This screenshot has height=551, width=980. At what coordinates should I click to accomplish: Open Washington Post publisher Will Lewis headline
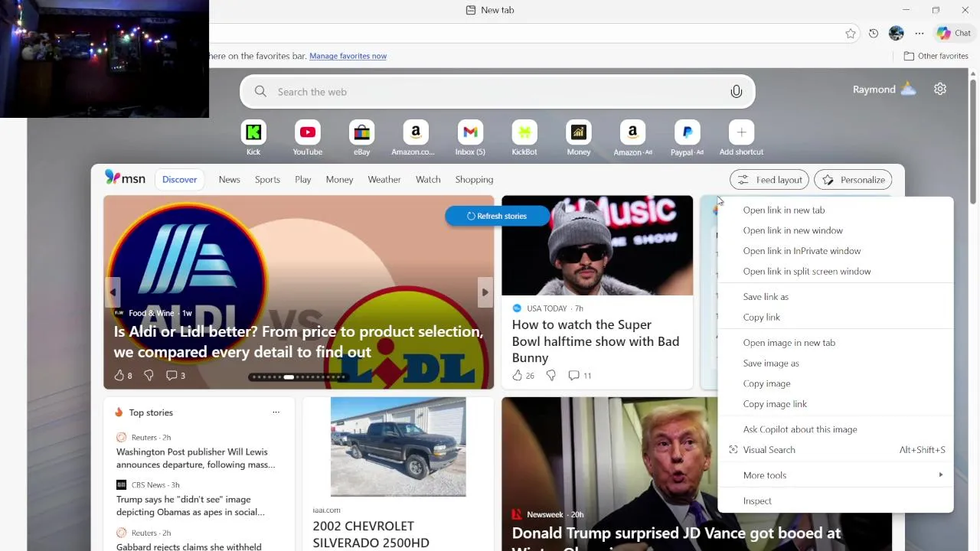pyautogui.click(x=195, y=458)
